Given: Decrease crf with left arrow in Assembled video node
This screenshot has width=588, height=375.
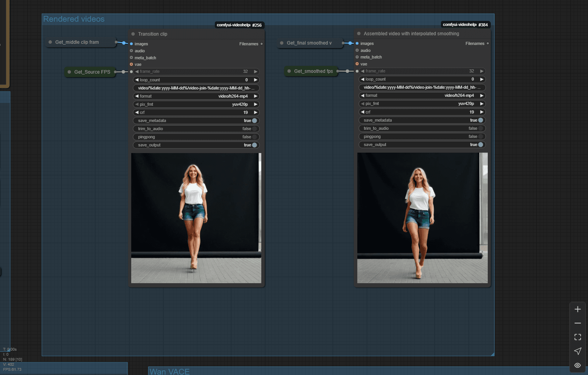Looking at the screenshot, I should click(363, 112).
